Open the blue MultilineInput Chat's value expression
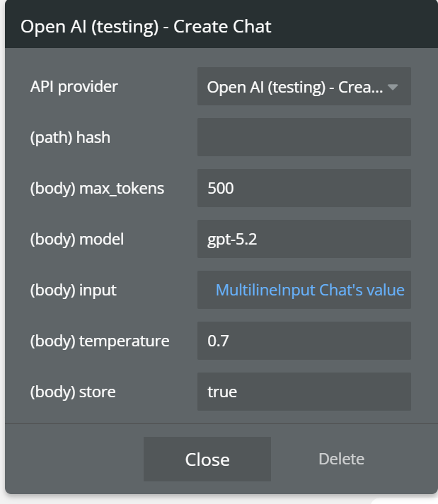Image resolution: width=438 pixels, height=504 pixels. pos(310,290)
